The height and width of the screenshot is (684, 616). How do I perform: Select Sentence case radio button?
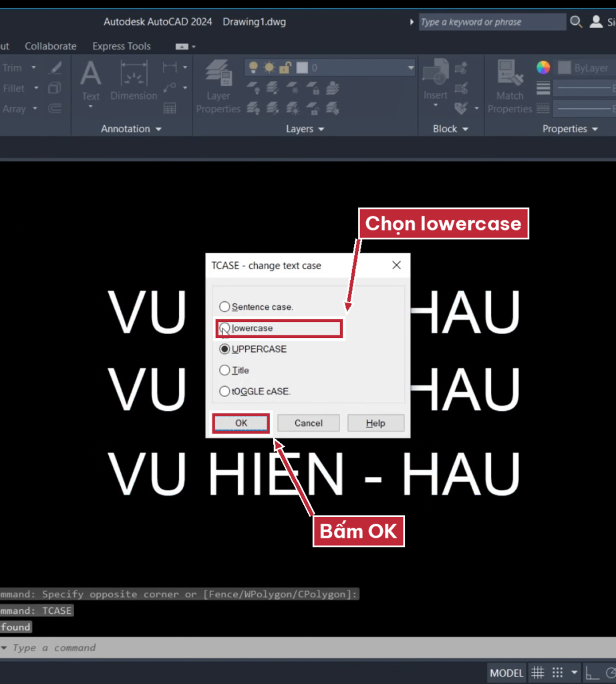click(224, 307)
